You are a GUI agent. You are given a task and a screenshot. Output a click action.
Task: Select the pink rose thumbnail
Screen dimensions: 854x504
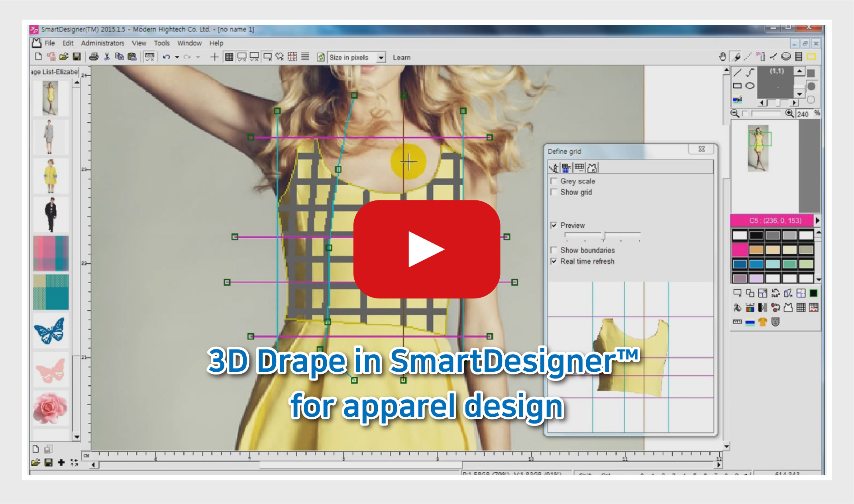51,408
